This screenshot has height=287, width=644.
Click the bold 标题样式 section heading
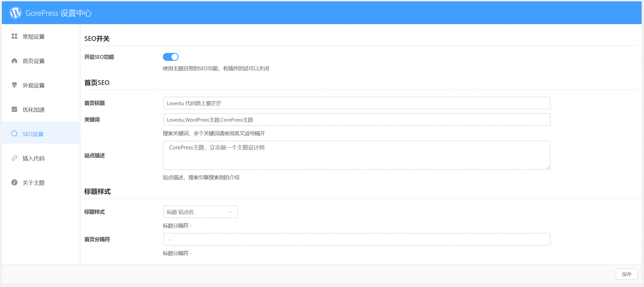tap(97, 192)
